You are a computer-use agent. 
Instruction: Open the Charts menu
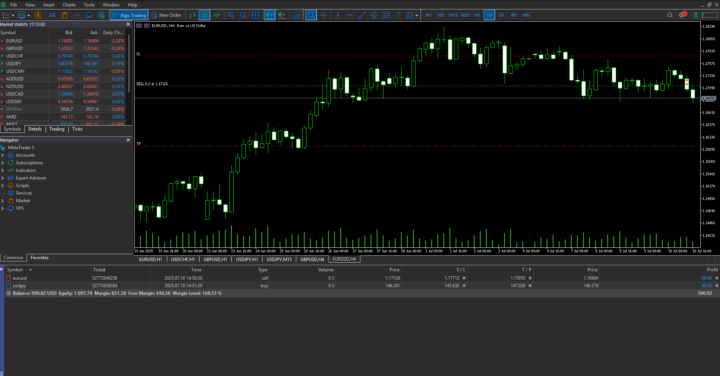pos(69,5)
